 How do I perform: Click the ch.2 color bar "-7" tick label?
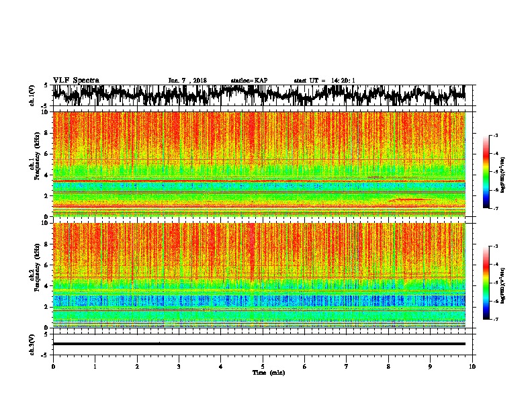(x=495, y=319)
